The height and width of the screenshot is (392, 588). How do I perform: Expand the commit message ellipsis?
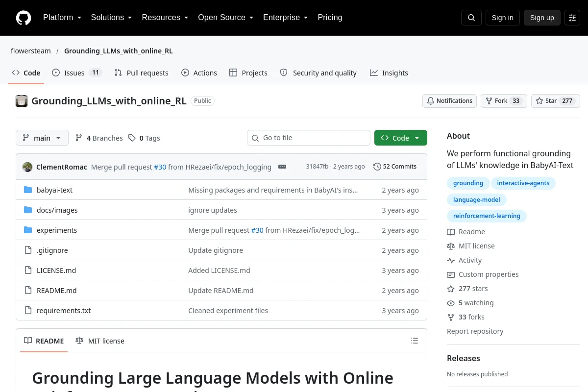click(x=282, y=167)
